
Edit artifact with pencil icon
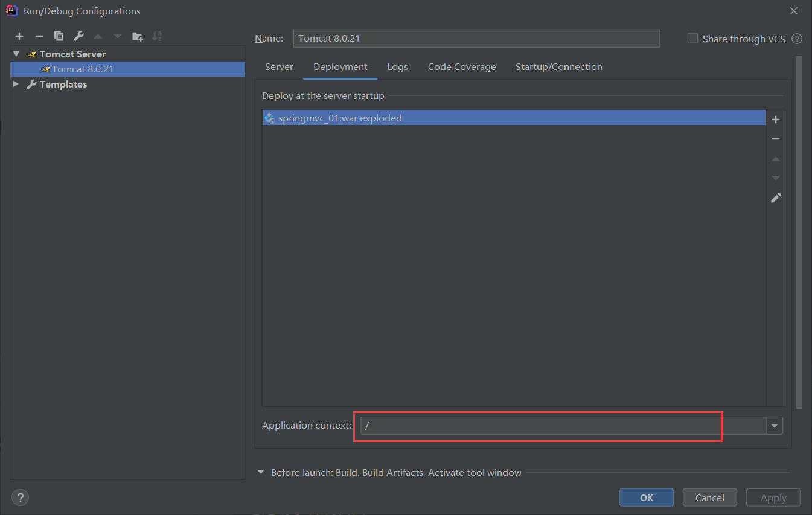point(776,197)
